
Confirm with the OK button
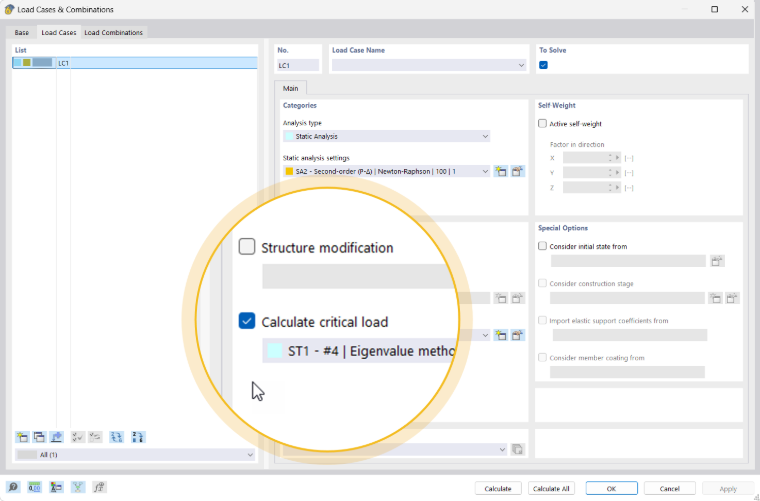tap(611, 488)
